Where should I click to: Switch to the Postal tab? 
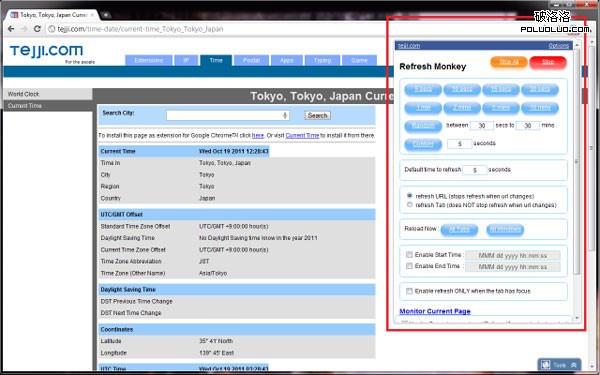[x=251, y=60]
